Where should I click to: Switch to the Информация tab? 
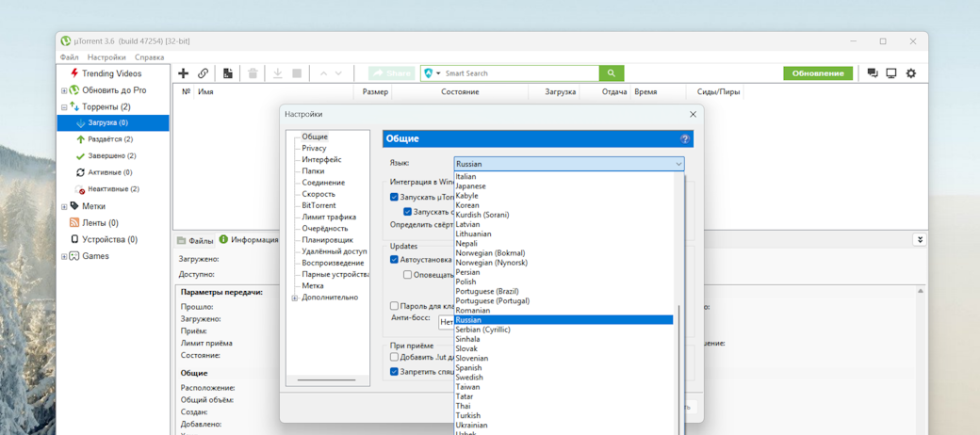click(248, 240)
